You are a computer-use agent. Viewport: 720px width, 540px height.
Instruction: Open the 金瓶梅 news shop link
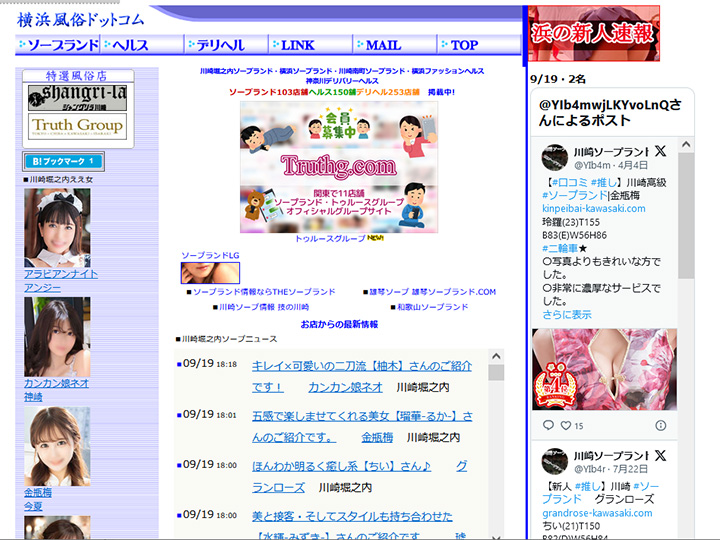[x=377, y=438]
